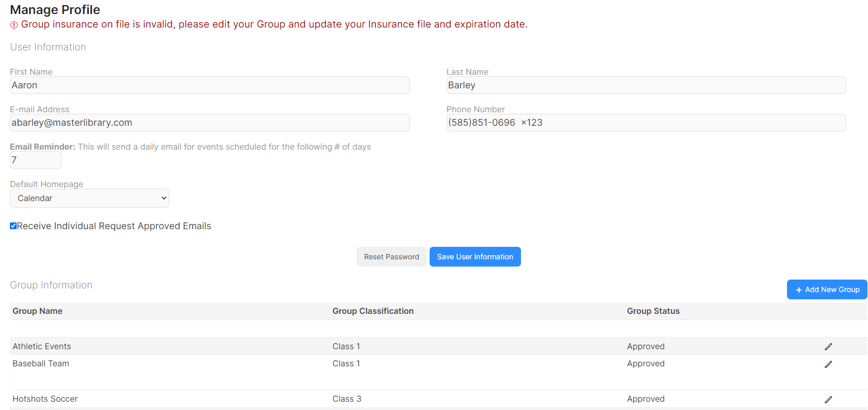Click the invalid group insurance warning message
Viewport: 868px width, 410px height.
tap(274, 24)
